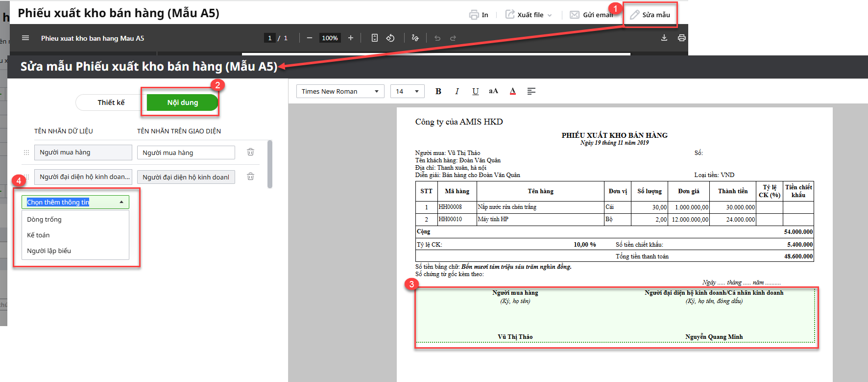Choose Kế toán from the dropdown list

[38, 235]
